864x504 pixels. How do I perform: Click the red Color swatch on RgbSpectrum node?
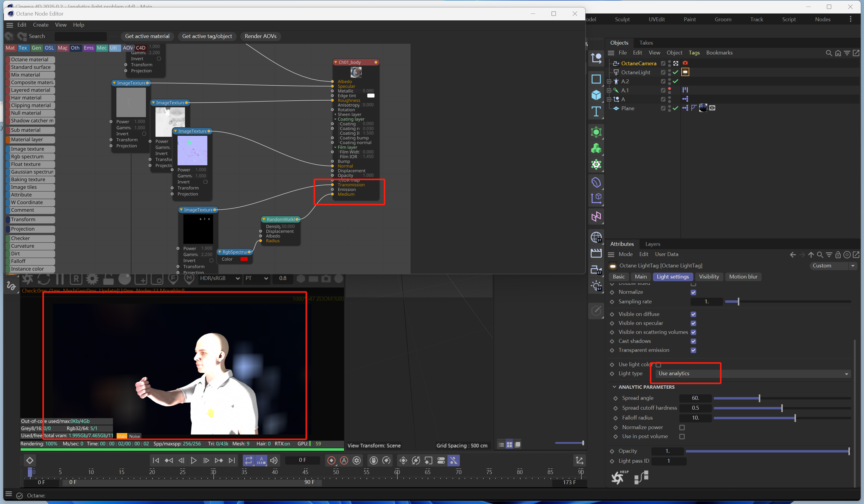click(244, 259)
